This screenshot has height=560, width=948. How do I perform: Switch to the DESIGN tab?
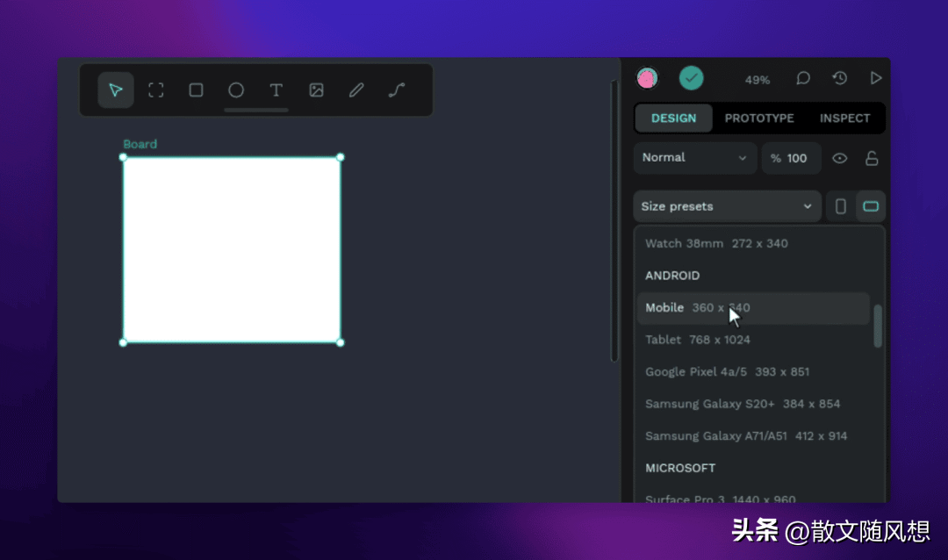pyautogui.click(x=673, y=118)
